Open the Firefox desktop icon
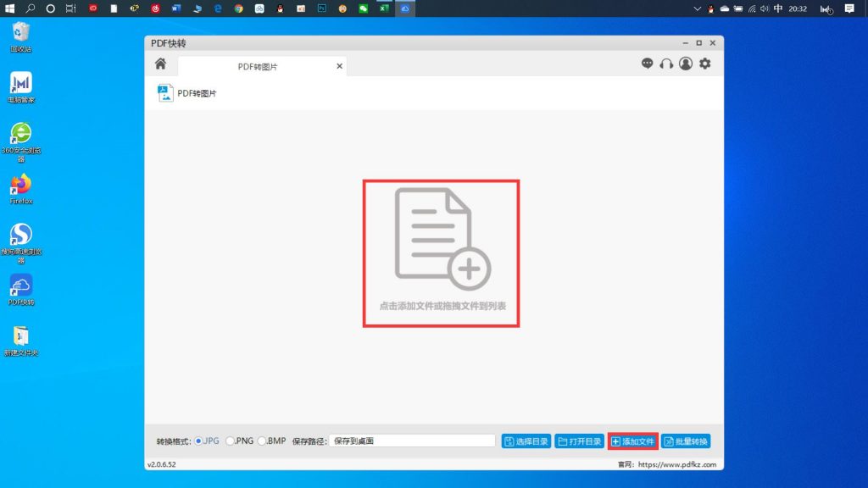The width and height of the screenshot is (868, 488). tap(21, 189)
